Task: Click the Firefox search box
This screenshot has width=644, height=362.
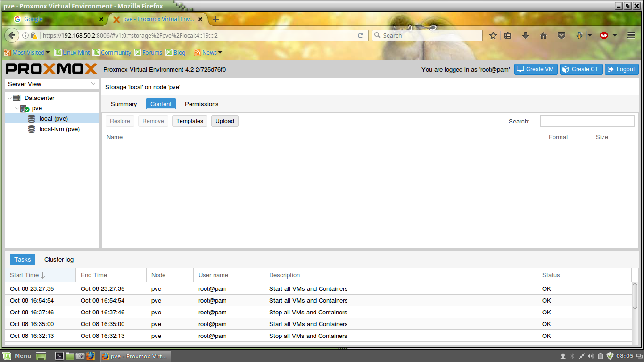Action: click(x=427, y=35)
